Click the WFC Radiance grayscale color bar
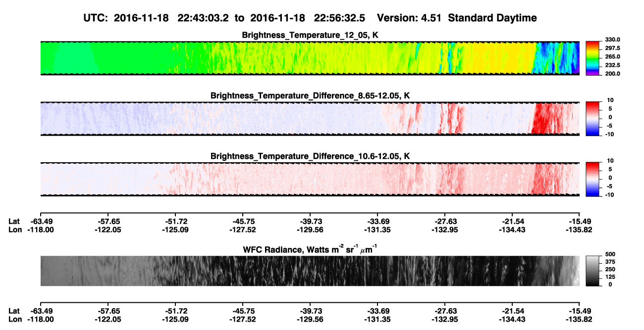This screenshot has height=330, width=644. (x=593, y=271)
